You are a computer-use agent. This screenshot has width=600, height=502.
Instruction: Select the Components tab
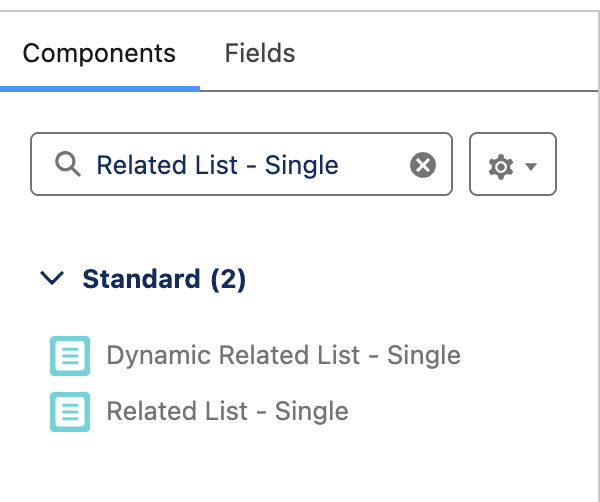[x=99, y=53]
